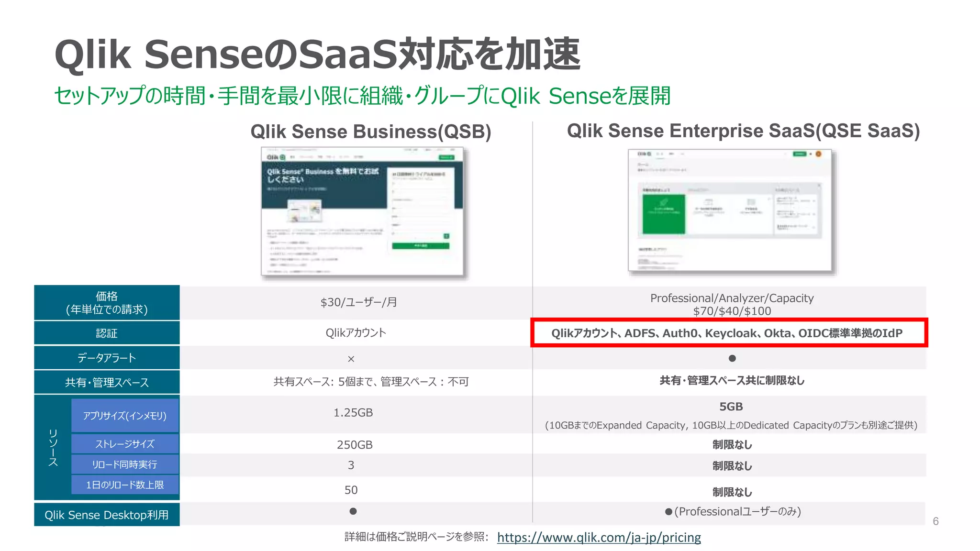Click the '共有スペース: 5個まで' cell
980x551 pixels.
[371, 382]
